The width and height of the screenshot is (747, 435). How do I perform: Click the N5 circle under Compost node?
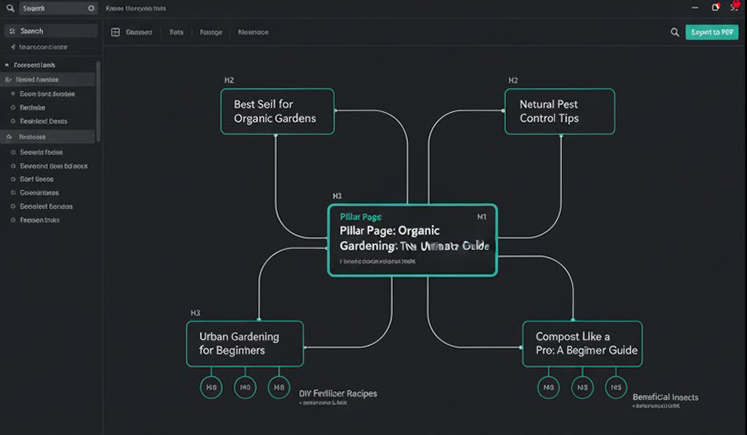[x=616, y=387]
